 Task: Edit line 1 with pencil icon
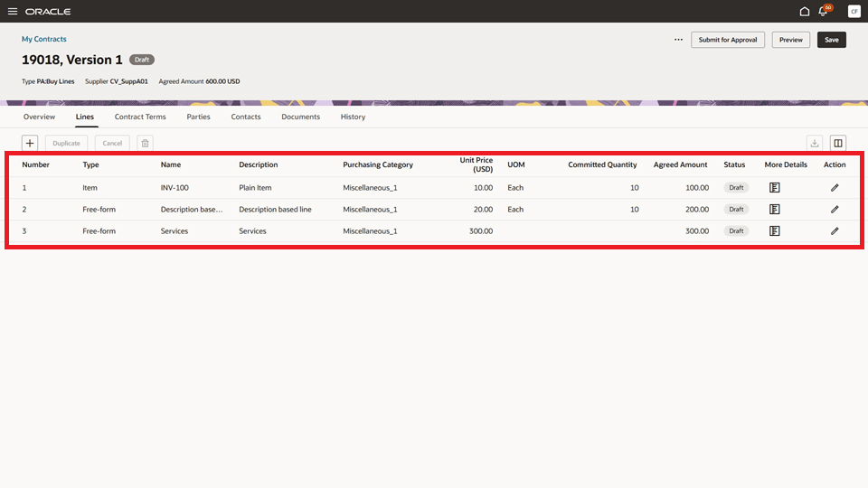click(x=835, y=188)
